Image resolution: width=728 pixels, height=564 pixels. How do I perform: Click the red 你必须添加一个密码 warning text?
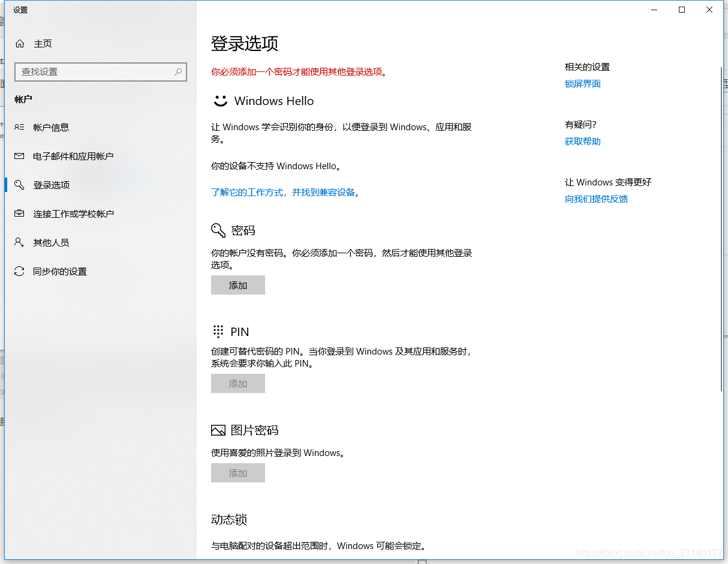coord(299,71)
